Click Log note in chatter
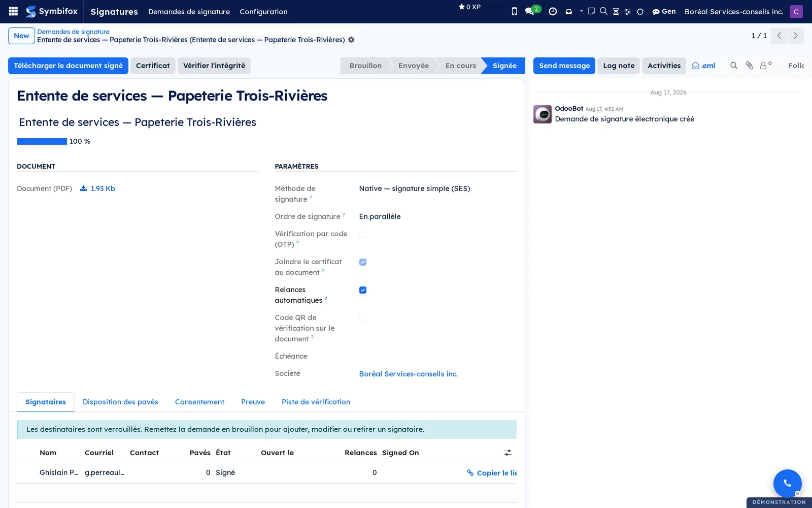 [619, 66]
